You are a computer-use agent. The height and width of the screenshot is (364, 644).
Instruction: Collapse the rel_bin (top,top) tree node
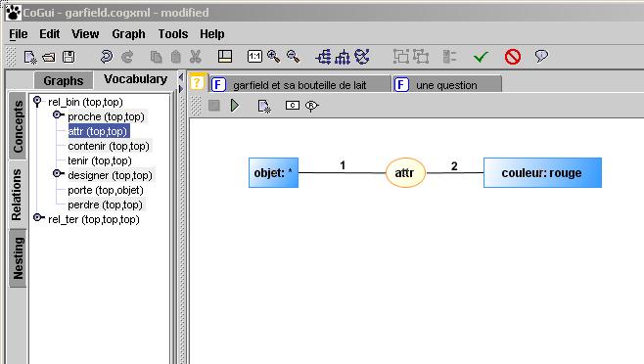point(37,101)
